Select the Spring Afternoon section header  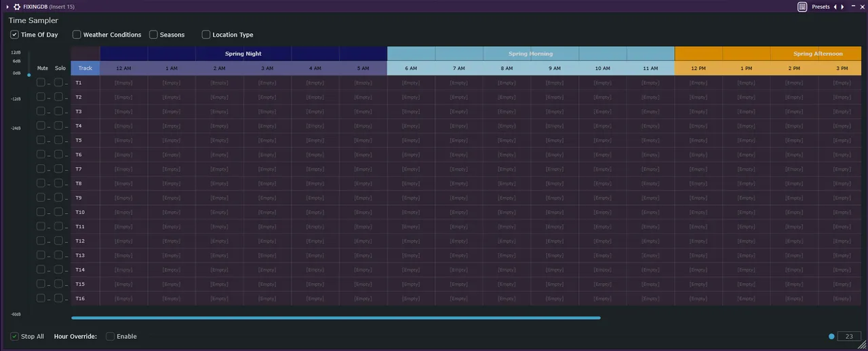pyautogui.click(x=768, y=54)
